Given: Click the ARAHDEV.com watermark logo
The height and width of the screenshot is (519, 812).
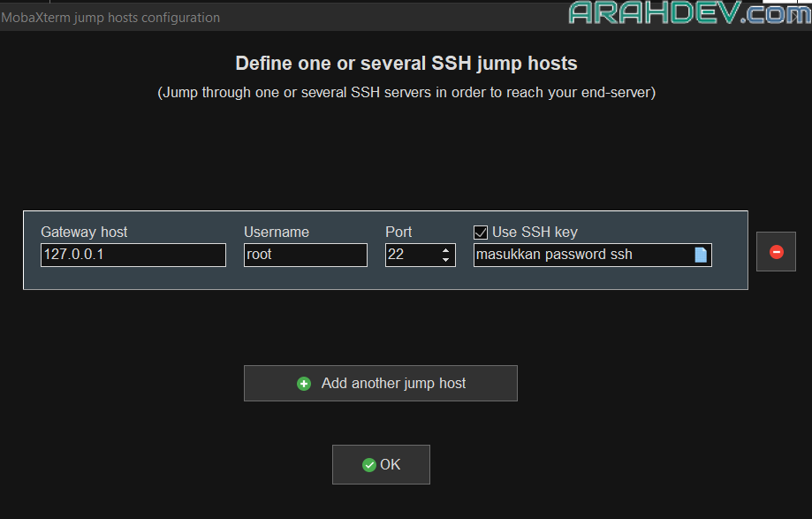Looking at the screenshot, I should 689,13.
